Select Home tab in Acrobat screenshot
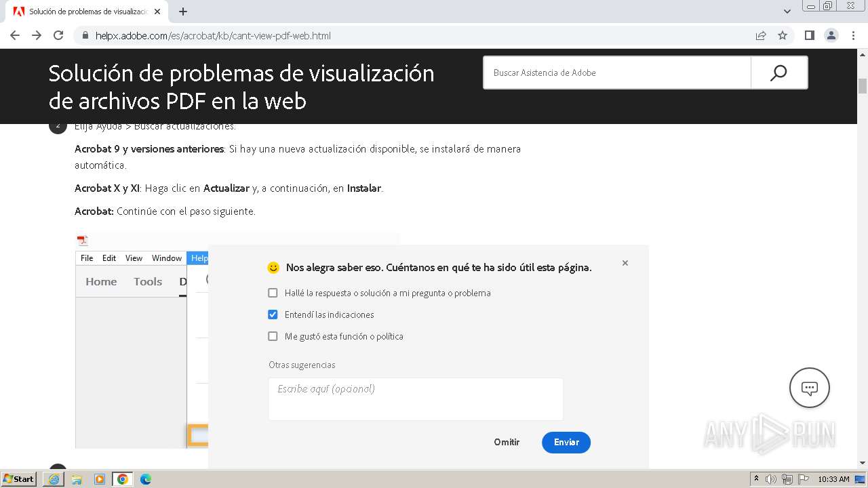Screen dimensions: 868x488 pos(101,282)
